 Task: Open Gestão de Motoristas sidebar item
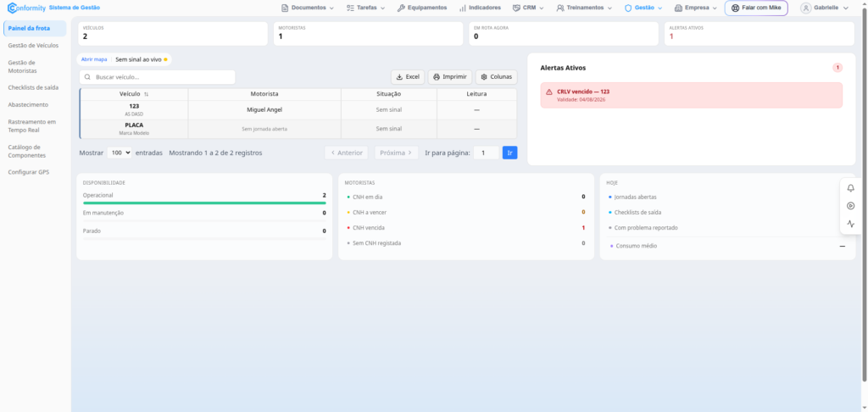33,66
